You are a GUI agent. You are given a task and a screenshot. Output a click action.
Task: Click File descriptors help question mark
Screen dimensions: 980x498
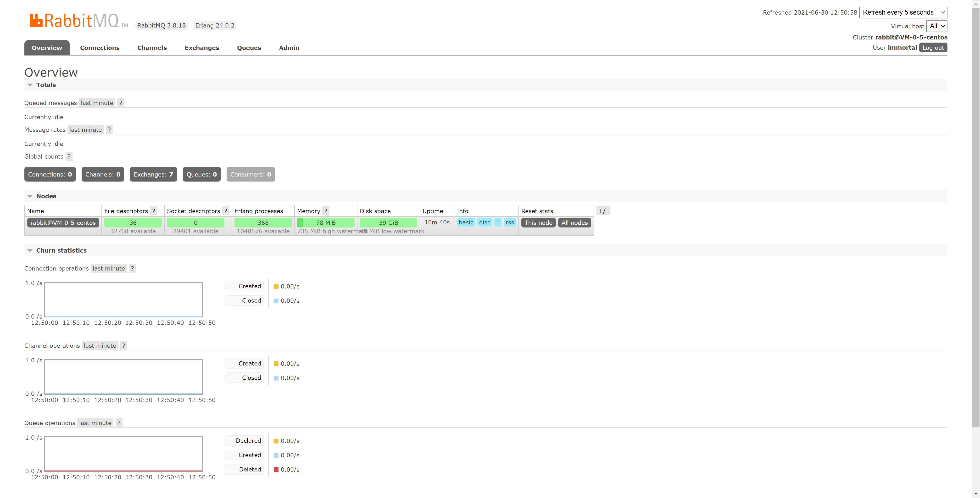153,211
